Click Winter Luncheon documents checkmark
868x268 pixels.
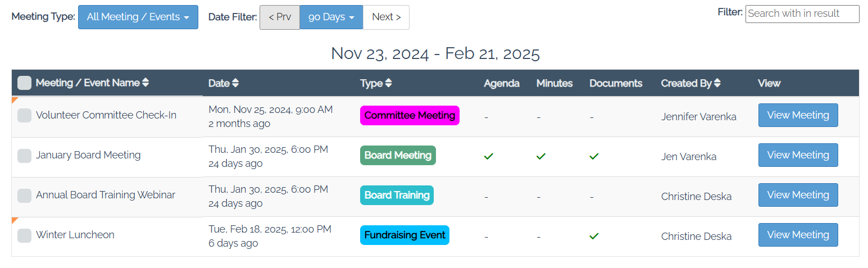click(594, 236)
